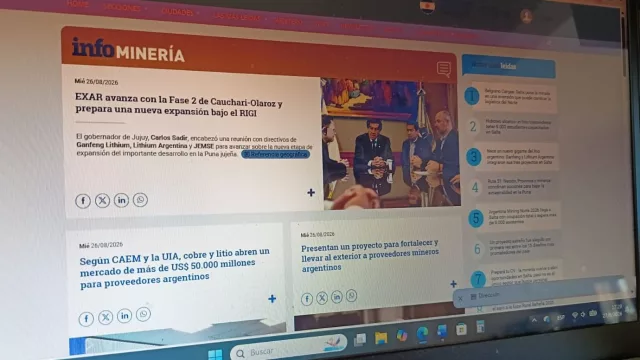
Task: Share the EXAR article on Facebook
Action: [x=83, y=201]
